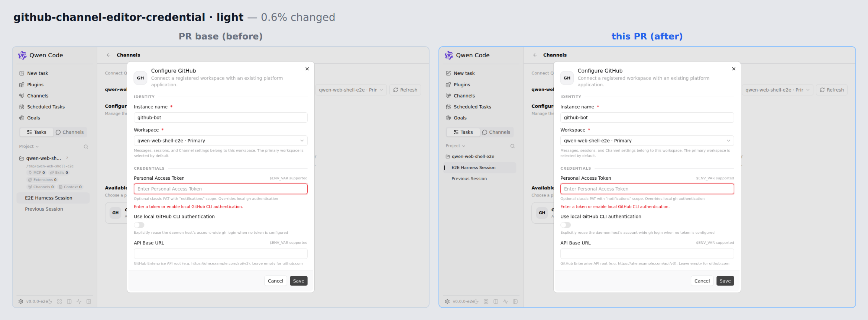Click Extensions 0 chip in before panel
Viewport: 868px width, 320px height.
tap(42, 180)
